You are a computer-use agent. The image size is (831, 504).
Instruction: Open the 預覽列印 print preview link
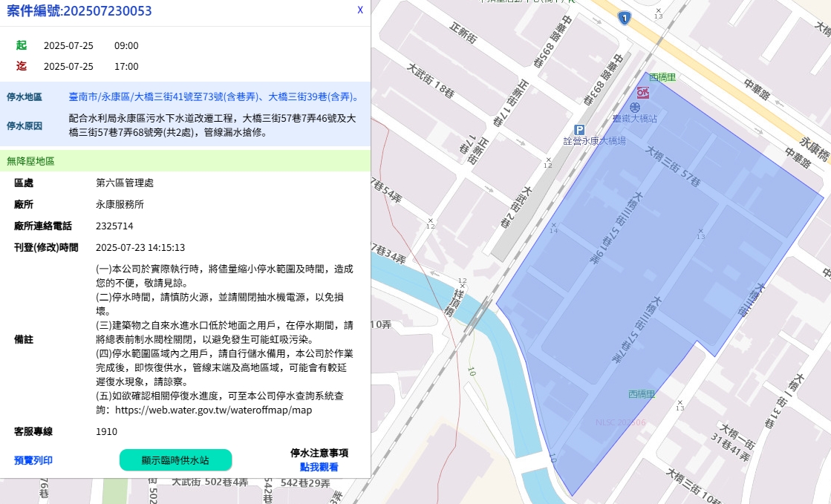coord(33,460)
